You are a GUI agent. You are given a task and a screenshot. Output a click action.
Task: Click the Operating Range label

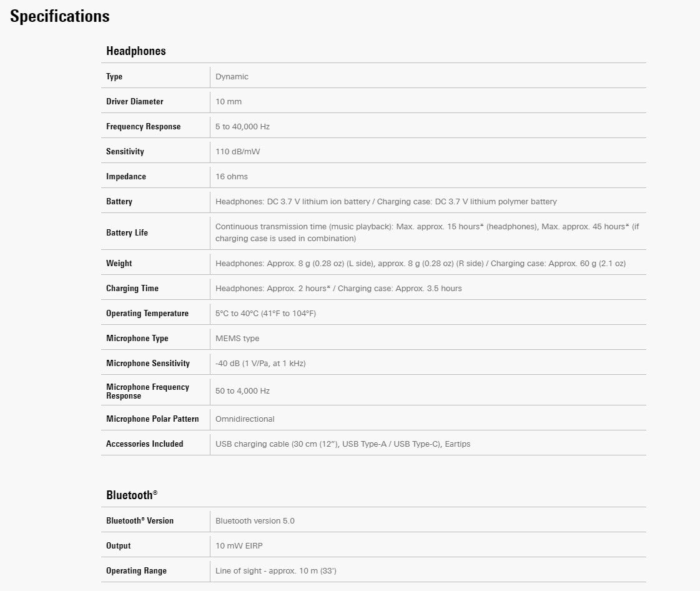tap(136, 570)
